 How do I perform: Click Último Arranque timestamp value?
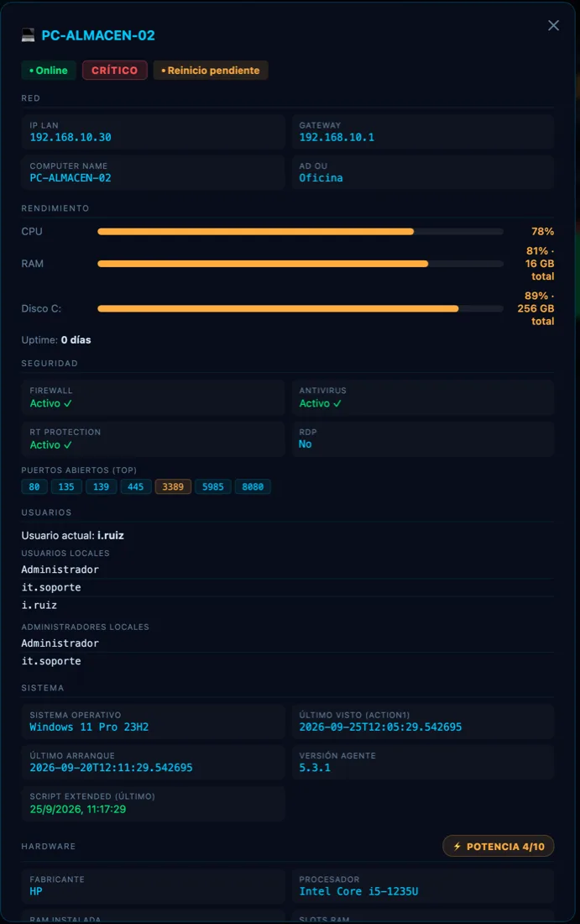(112, 768)
